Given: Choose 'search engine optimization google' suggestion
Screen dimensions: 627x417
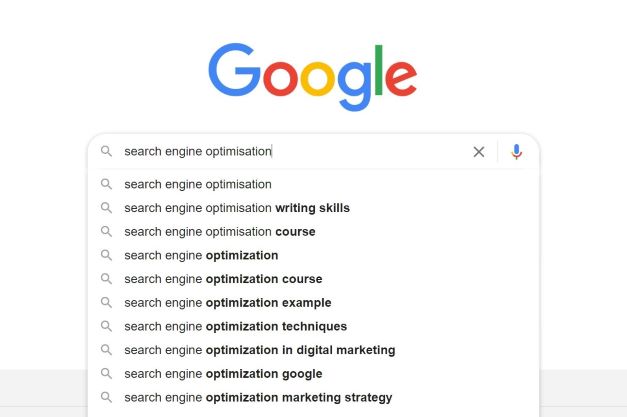Looking at the screenshot, I should [314, 373].
